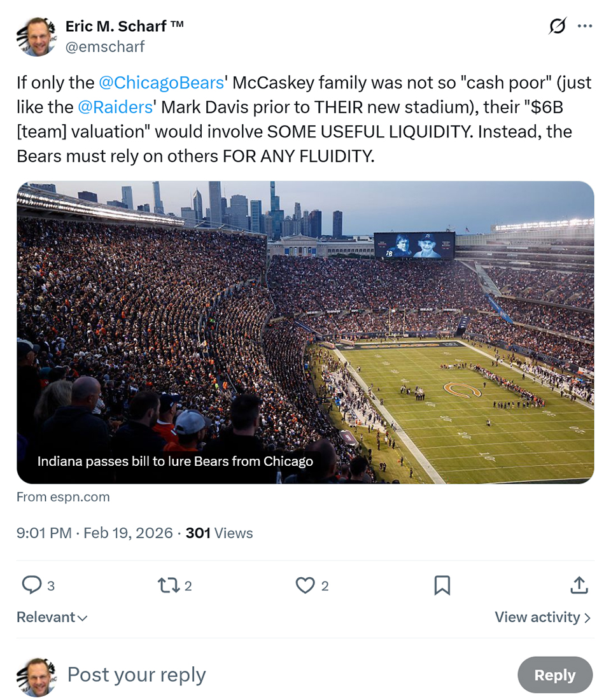Like the post with the heart icon
Image resolution: width=611 pixels, height=700 pixels.
point(305,585)
